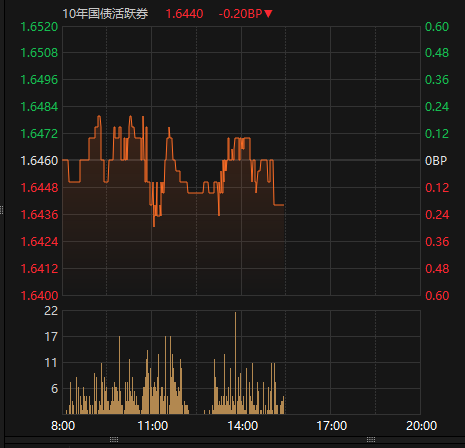This screenshot has height=448, width=465.
Task: Click the red down-triangle change icon
Action: click(x=268, y=14)
